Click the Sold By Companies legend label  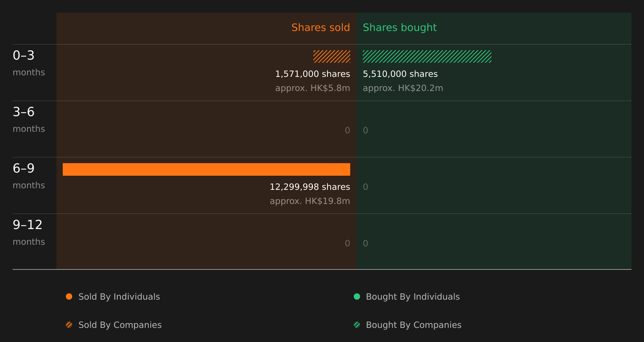click(120, 325)
